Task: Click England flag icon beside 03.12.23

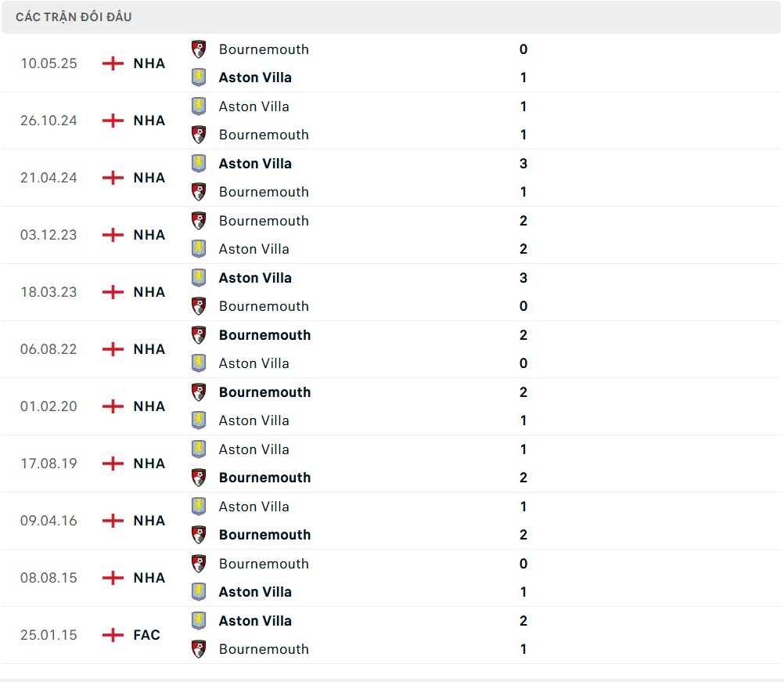Action: click(x=113, y=235)
